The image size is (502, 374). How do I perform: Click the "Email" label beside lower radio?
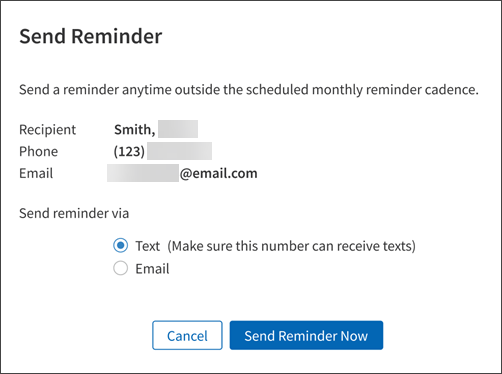pos(152,269)
